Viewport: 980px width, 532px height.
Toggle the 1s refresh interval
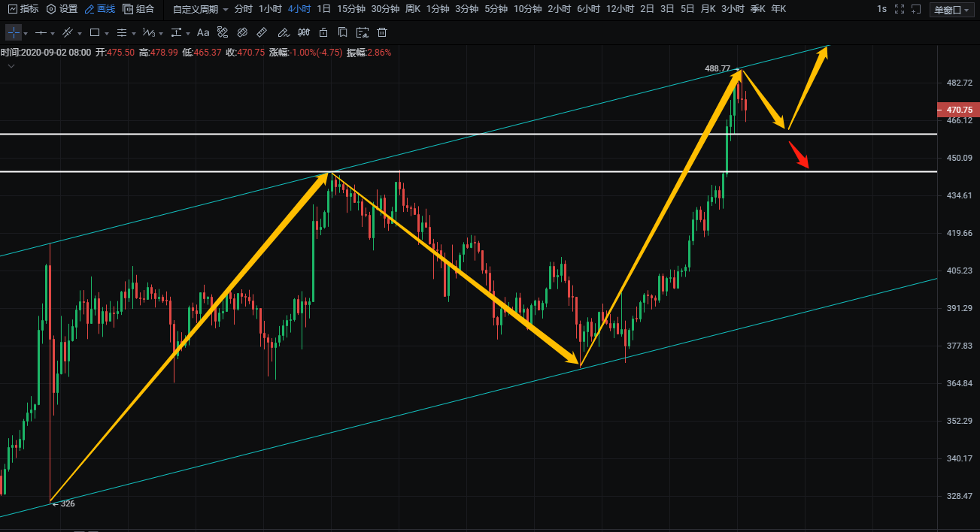[881, 9]
